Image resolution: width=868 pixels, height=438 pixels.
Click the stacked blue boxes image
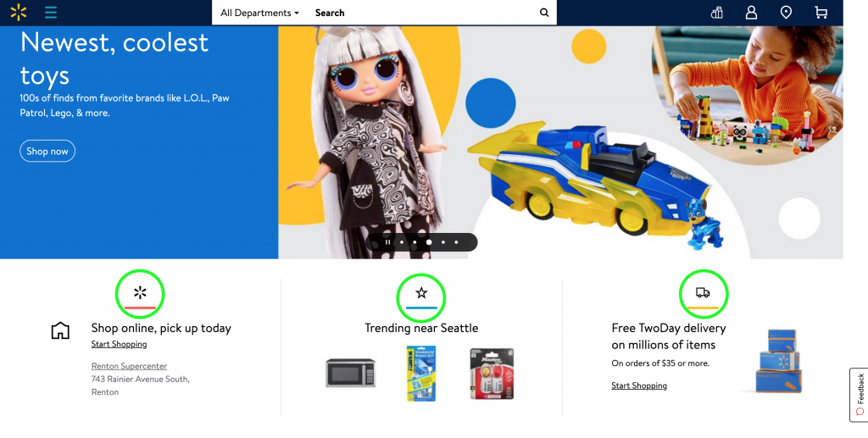click(779, 361)
